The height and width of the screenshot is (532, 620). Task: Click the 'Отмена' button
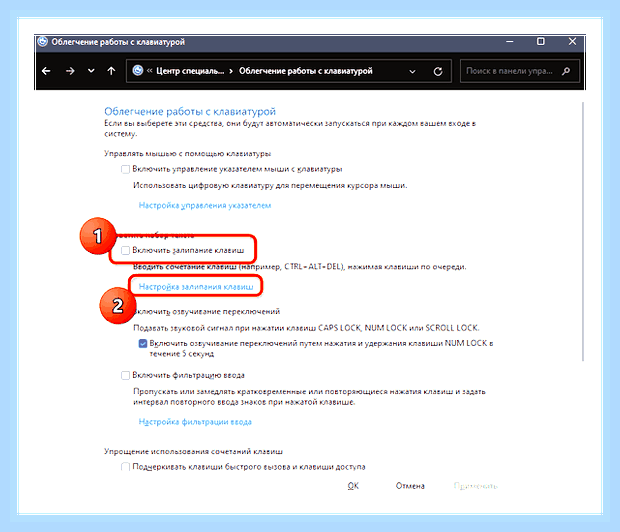[410, 486]
